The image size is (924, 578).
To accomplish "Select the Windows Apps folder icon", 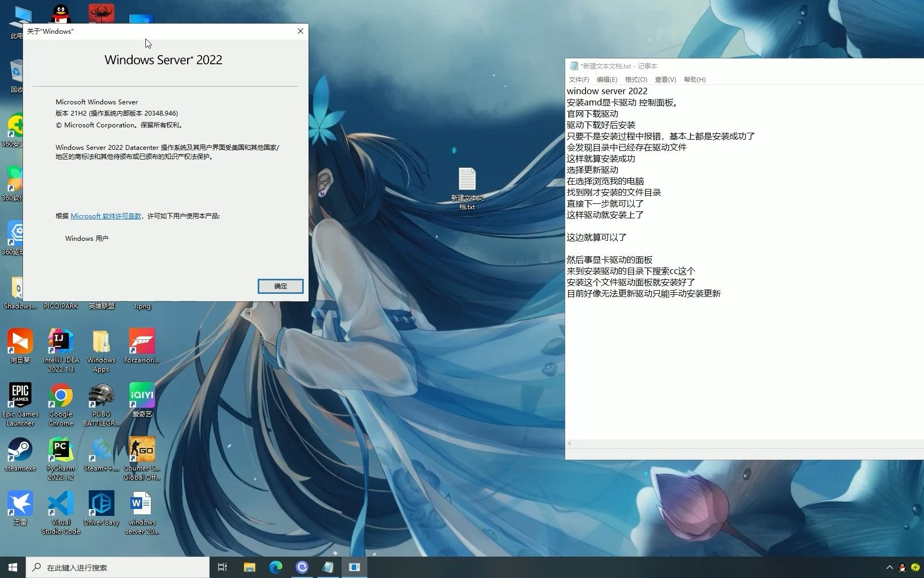I will tap(101, 350).
